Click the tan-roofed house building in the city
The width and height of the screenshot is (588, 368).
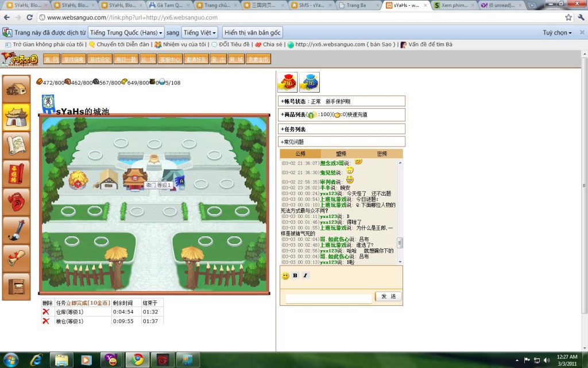[x=108, y=179]
